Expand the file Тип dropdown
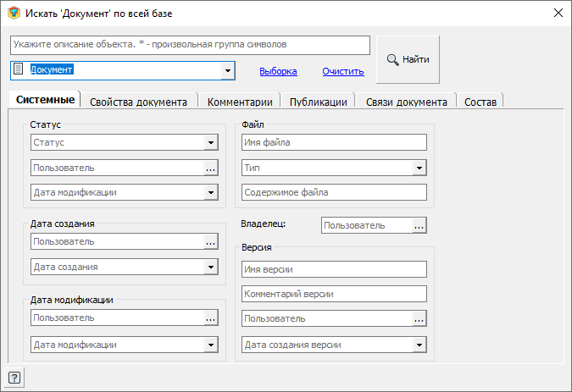This screenshot has height=392, width=572. click(x=419, y=168)
